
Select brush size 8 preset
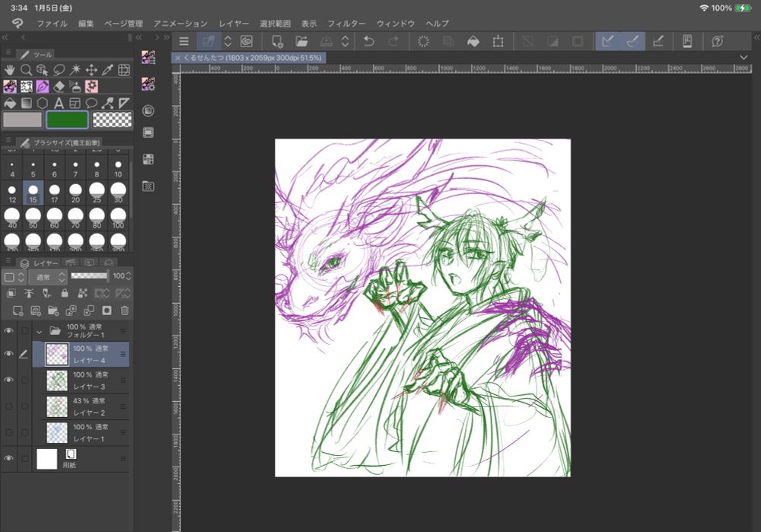click(97, 169)
